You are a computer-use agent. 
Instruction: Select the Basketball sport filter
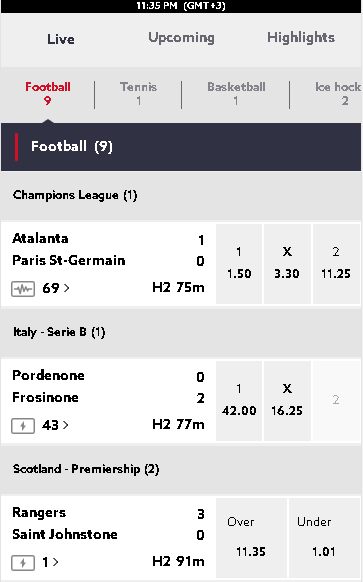(x=236, y=94)
